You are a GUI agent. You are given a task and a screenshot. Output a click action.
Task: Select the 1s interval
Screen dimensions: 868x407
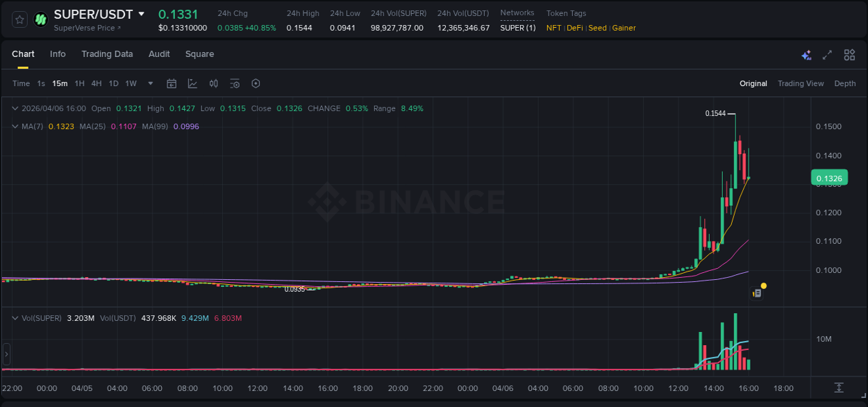[x=41, y=83]
